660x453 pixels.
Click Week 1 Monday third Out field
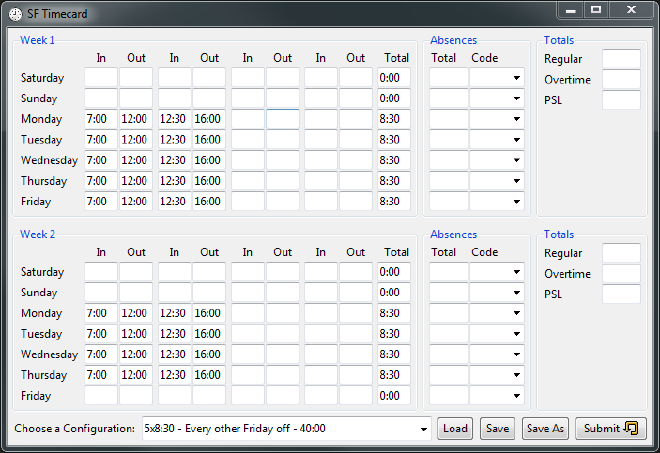coord(282,119)
